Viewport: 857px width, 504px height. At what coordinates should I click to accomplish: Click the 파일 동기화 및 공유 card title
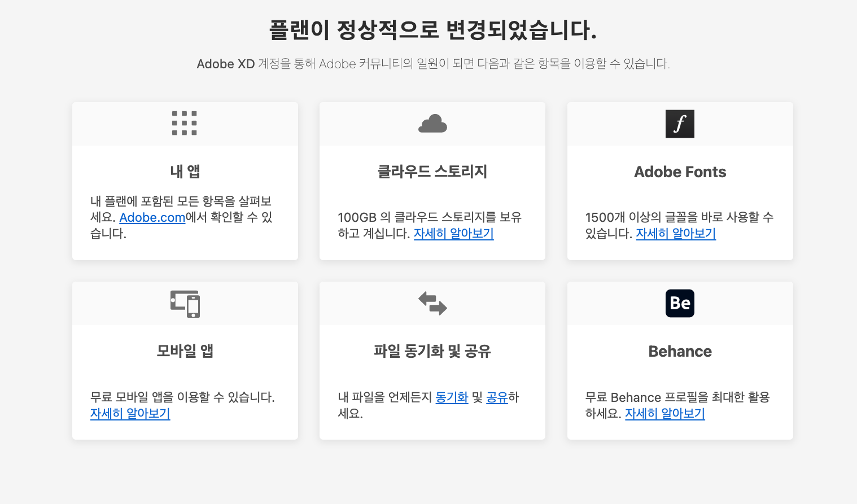tap(432, 351)
